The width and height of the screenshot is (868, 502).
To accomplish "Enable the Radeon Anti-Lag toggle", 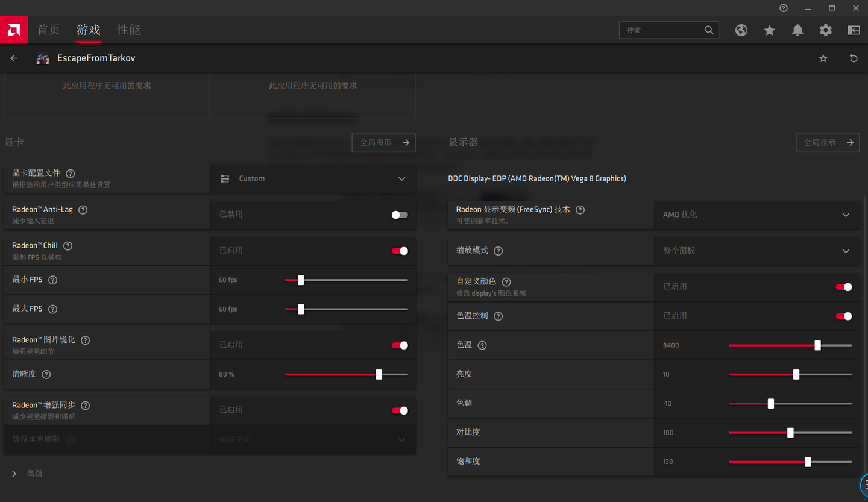I will point(400,215).
